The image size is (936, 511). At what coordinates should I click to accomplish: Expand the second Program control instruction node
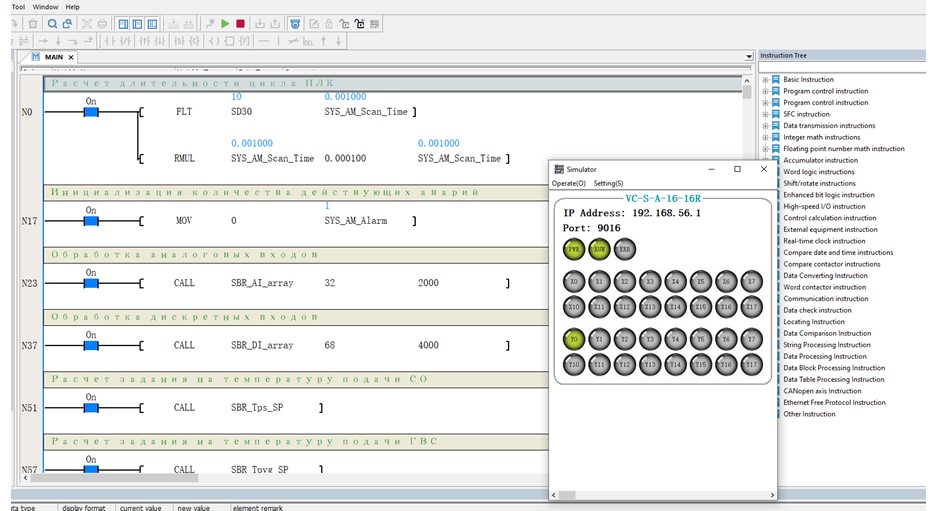coord(765,103)
